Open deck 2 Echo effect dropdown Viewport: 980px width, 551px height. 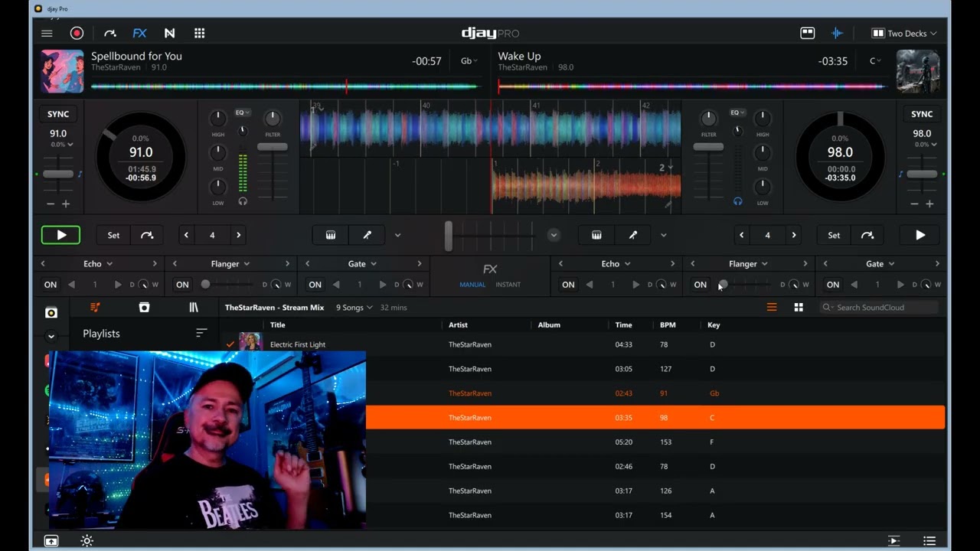[616, 263]
